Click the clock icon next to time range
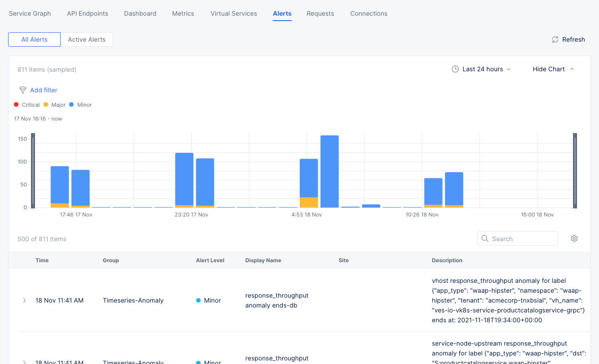Screen dimensions: 599x364 point(455,69)
